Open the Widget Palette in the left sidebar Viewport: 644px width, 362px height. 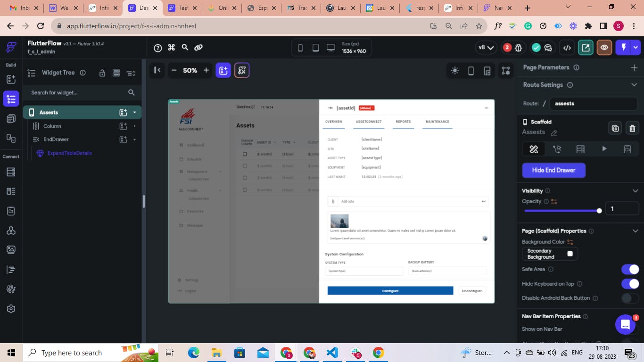[x=11, y=79]
